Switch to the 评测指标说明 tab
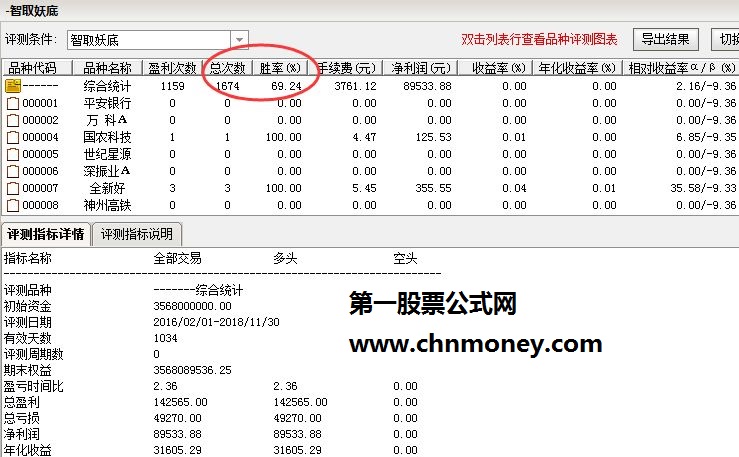 coord(137,234)
